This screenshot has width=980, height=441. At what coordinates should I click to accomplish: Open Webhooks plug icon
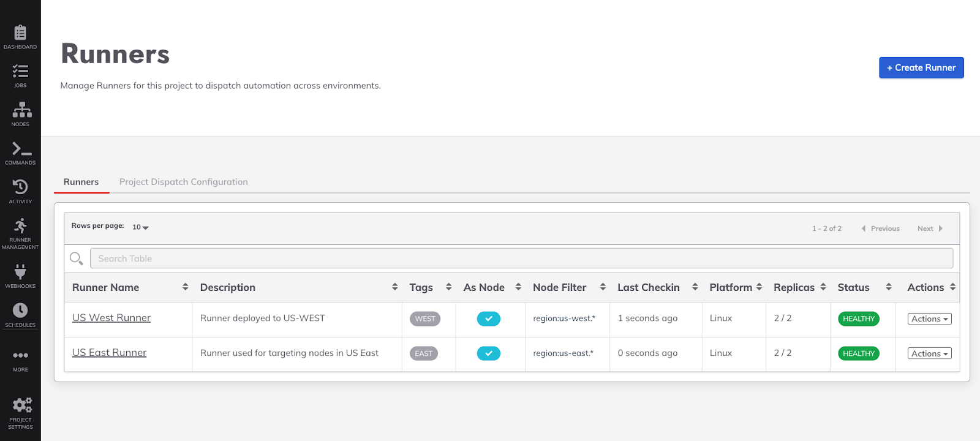pyautogui.click(x=20, y=273)
